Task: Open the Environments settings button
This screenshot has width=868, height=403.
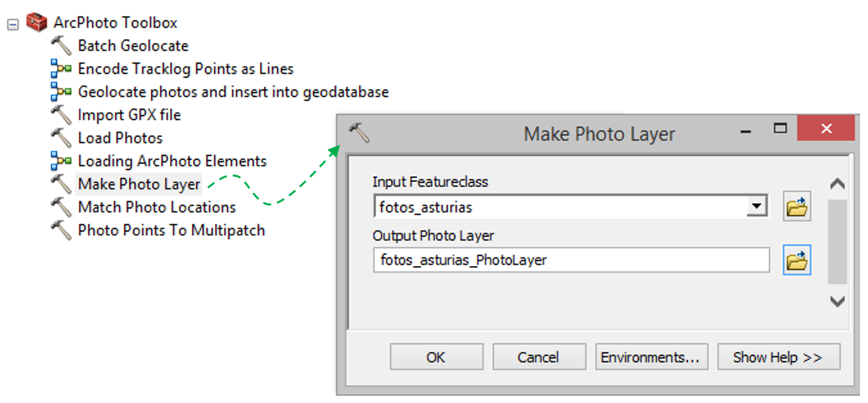Action: tap(650, 357)
